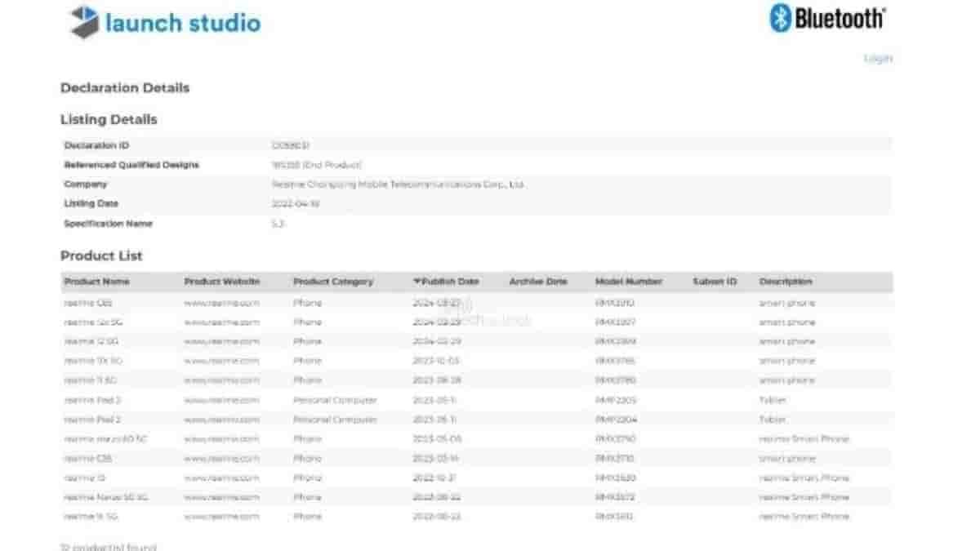
Task: Click the Subset ID column header
Action: click(x=714, y=282)
